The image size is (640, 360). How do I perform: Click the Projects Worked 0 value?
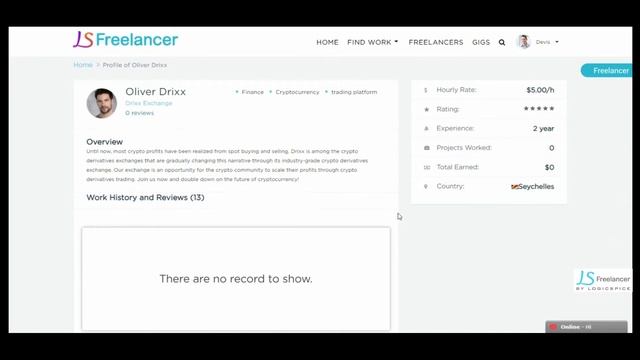(551, 148)
